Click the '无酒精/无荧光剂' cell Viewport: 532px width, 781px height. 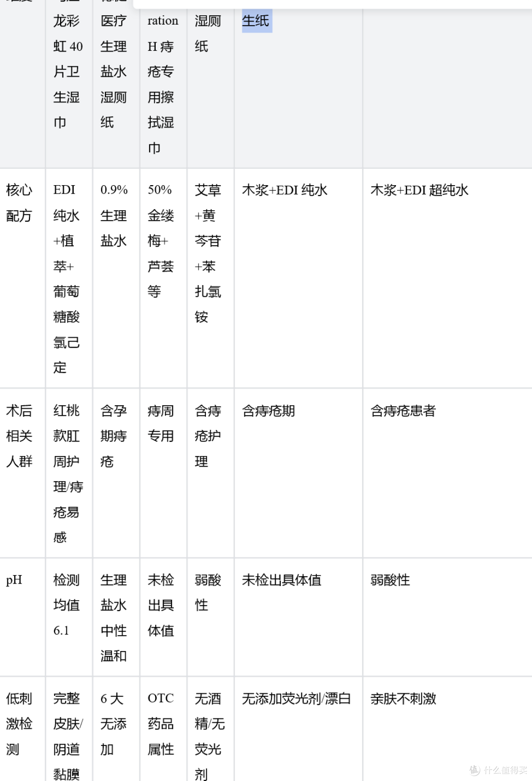[211, 729]
